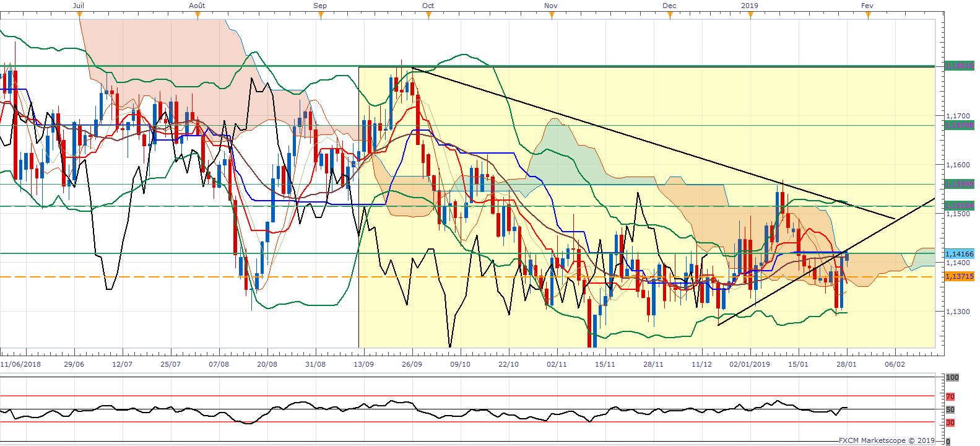Click the 20/08 date axis label
980x446 pixels.
click(x=267, y=364)
